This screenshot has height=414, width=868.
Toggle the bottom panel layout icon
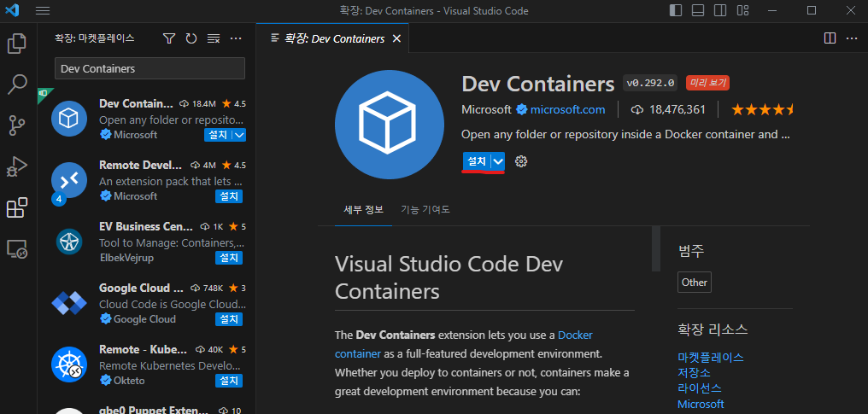tap(697, 10)
